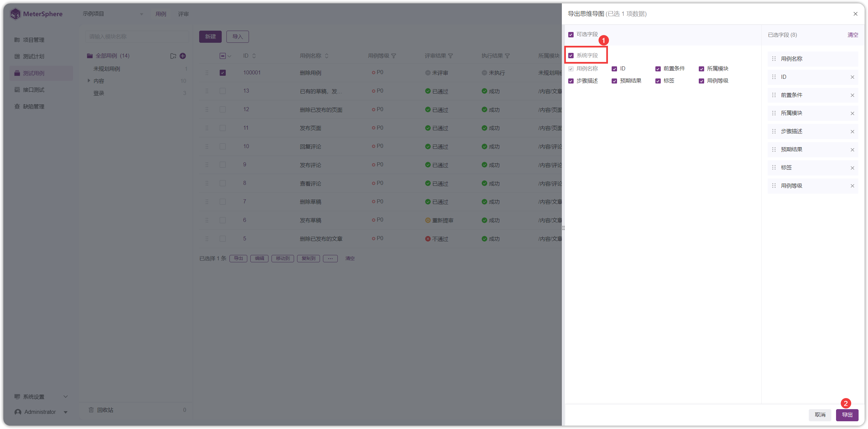Viewport: 868px width, 429px height.
Task: Click the 取消 button
Action: (820, 415)
